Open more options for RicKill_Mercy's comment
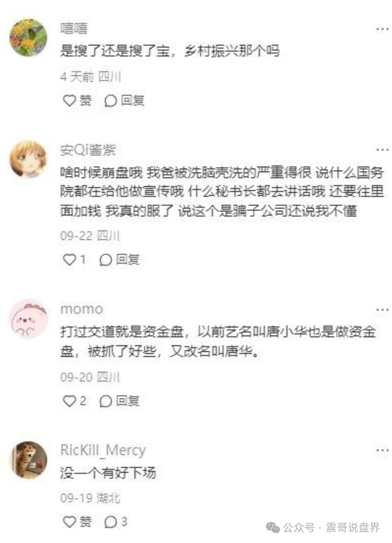 point(382,450)
